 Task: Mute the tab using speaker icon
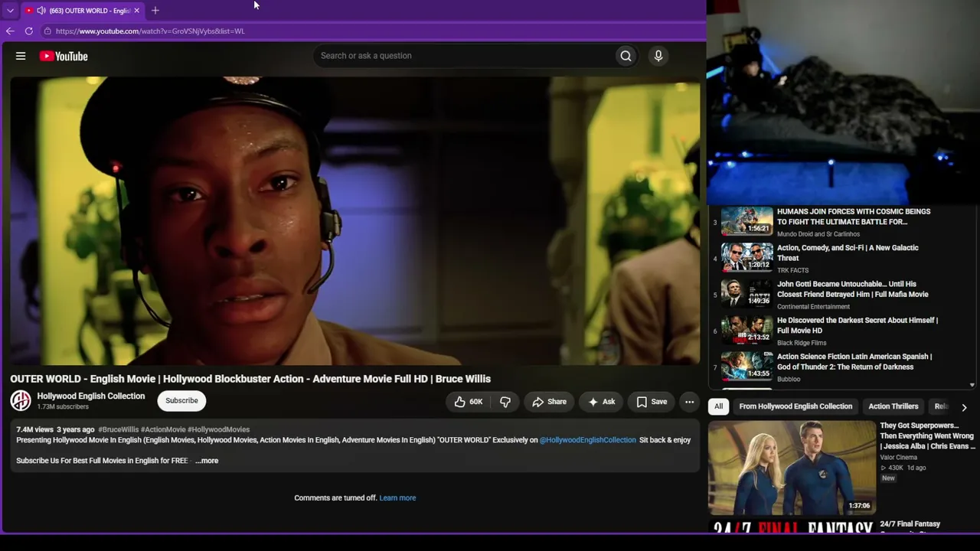click(41, 11)
